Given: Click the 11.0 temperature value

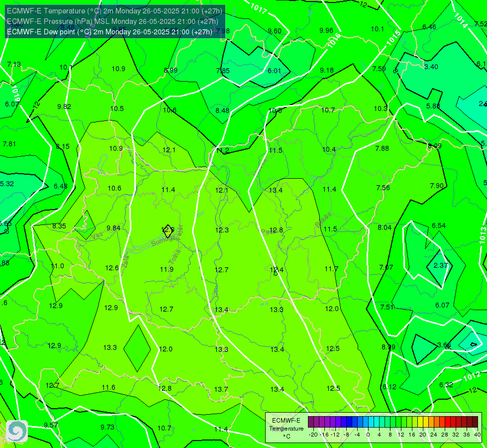Looking at the screenshot, I should [57, 266].
